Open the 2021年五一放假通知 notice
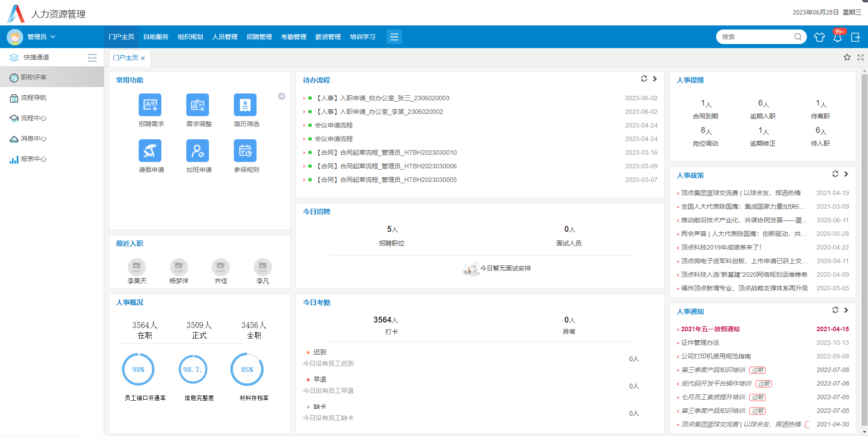This screenshot has height=436, width=868. tap(710, 329)
